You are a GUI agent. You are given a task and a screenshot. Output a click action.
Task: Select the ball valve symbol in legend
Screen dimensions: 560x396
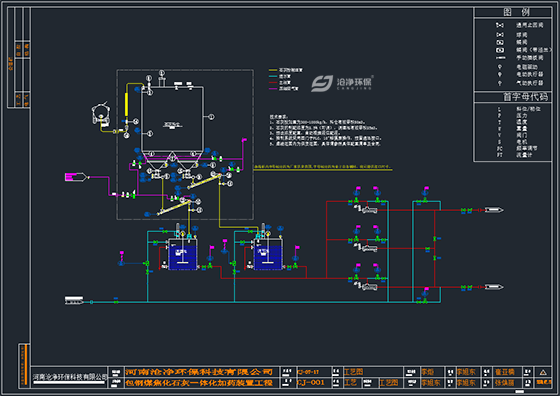click(x=500, y=35)
